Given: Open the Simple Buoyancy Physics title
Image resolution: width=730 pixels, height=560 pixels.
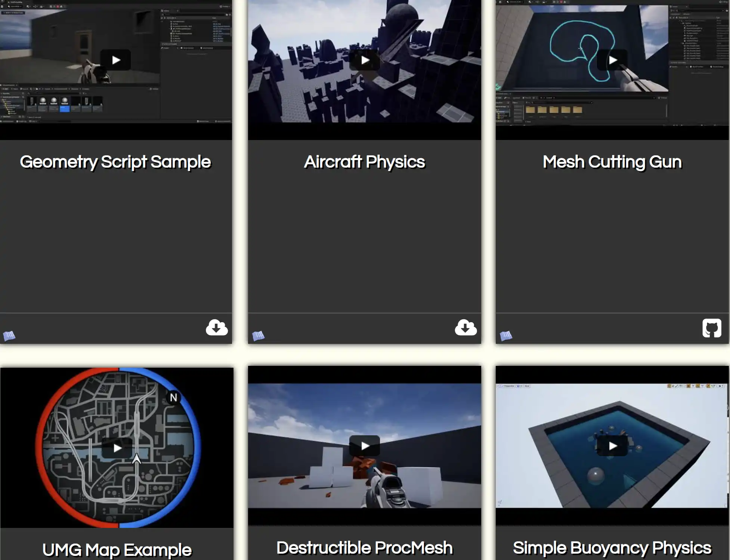Looking at the screenshot, I should pos(612,548).
